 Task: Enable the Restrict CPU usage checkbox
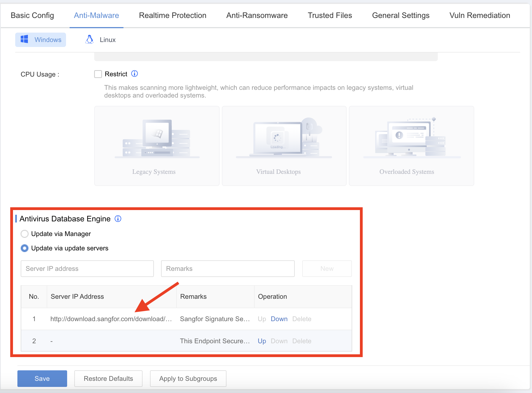[x=98, y=74]
